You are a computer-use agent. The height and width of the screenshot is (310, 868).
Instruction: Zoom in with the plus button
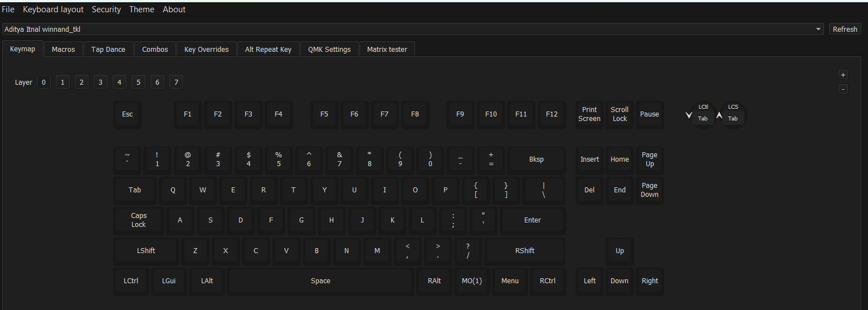(x=843, y=75)
